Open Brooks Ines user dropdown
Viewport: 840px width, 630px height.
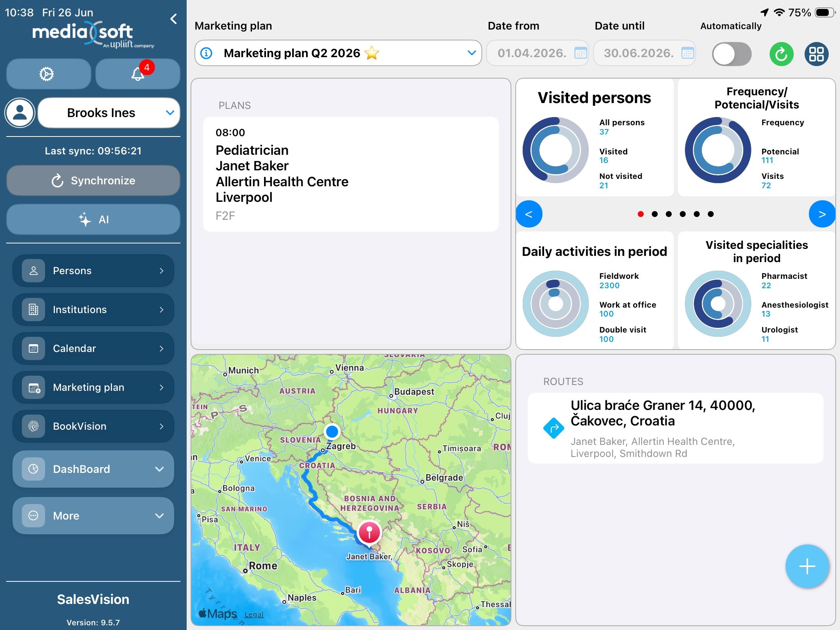109,113
